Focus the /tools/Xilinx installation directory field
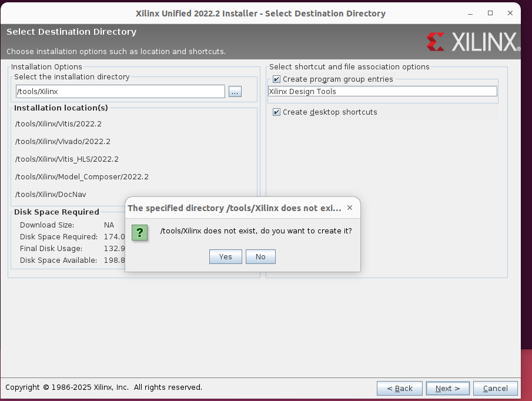Viewport: 532px width, 401px height. 121,92
